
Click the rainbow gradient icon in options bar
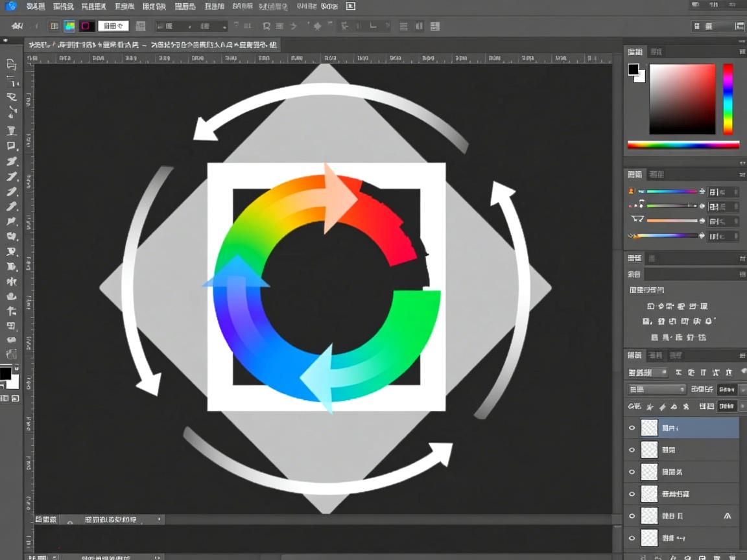[x=69, y=26]
